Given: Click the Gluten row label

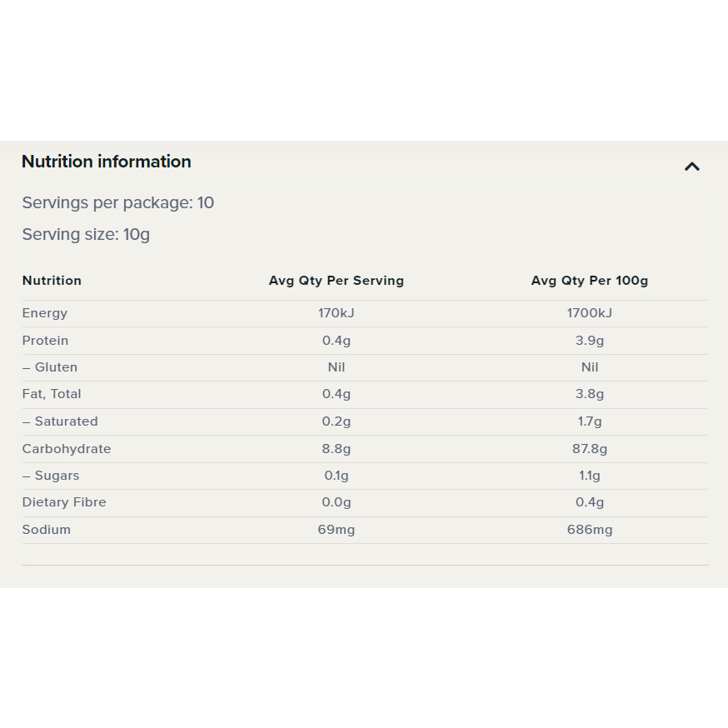Looking at the screenshot, I should pos(50,367).
